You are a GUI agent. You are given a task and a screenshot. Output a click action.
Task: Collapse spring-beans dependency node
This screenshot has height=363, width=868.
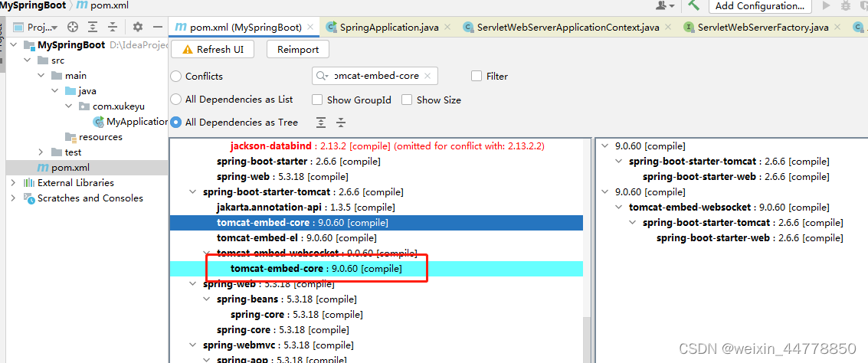point(207,299)
